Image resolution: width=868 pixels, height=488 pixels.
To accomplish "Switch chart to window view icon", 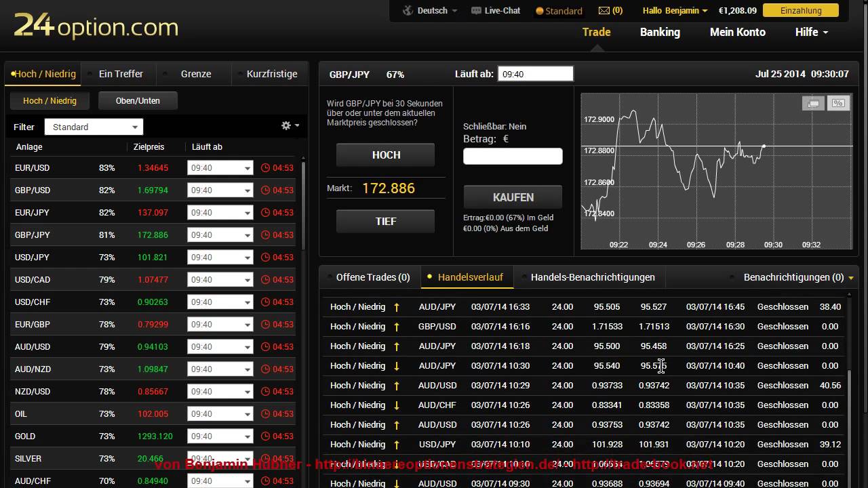I will (x=813, y=103).
